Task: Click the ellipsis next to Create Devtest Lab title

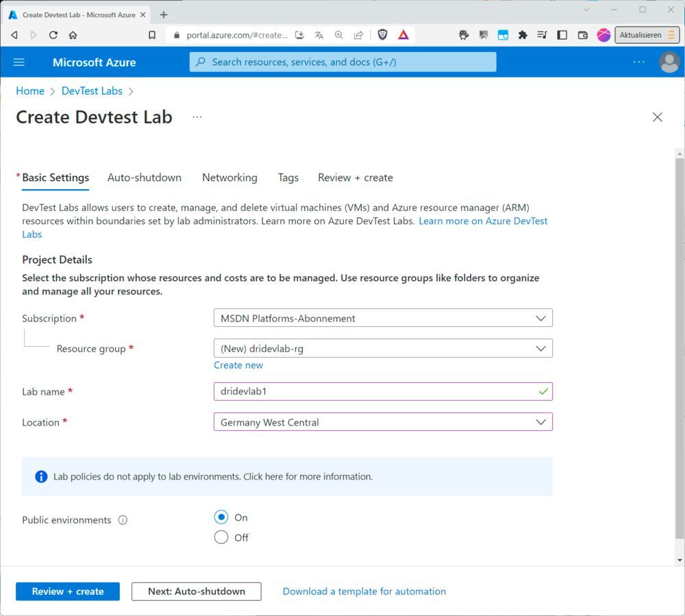Action: pos(197,116)
